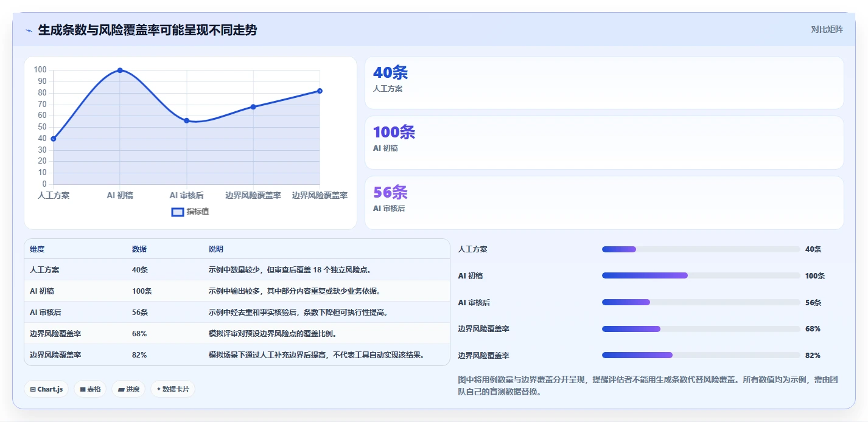
Task: Click the y-axis tick label 100
Action: click(40, 70)
